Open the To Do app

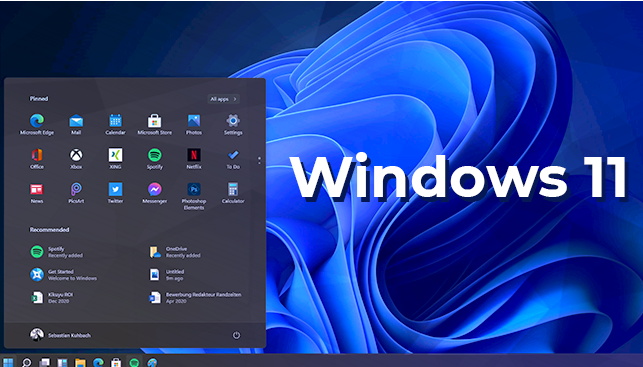[x=233, y=159]
